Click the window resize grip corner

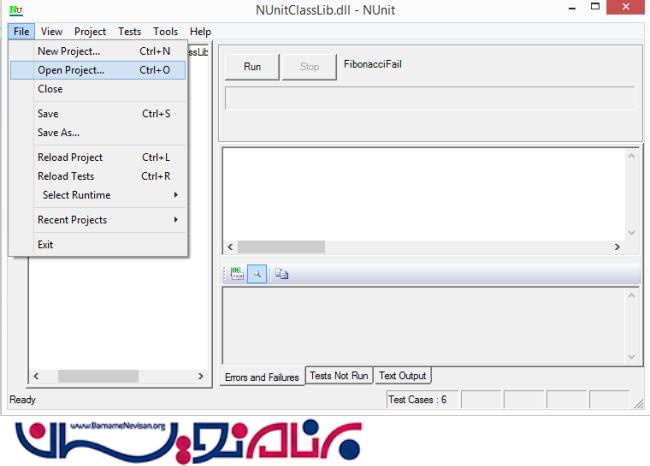pyautogui.click(x=639, y=404)
